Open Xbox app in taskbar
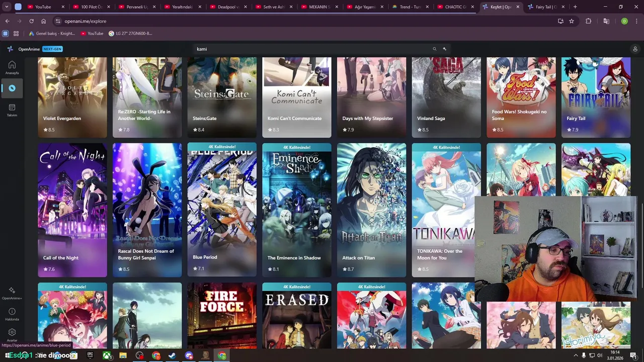 pyautogui.click(x=107, y=355)
